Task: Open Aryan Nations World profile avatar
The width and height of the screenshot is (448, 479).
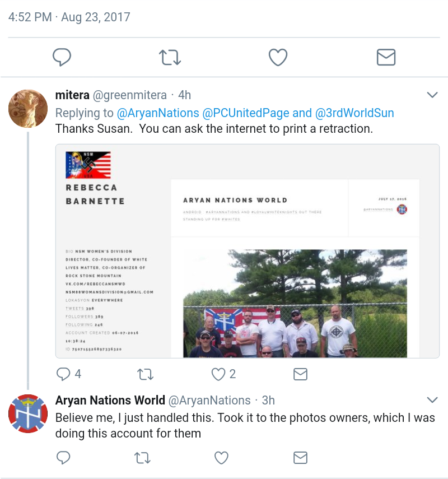Action: click(28, 413)
